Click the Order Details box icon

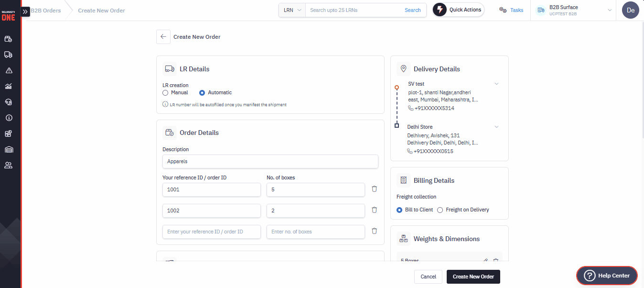[x=170, y=133]
